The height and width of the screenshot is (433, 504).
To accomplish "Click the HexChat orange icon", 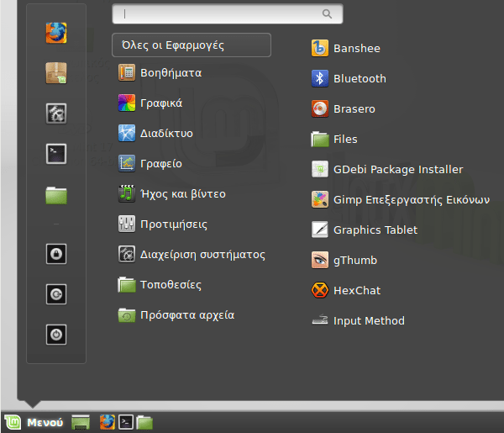I will [x=320, y=290].
